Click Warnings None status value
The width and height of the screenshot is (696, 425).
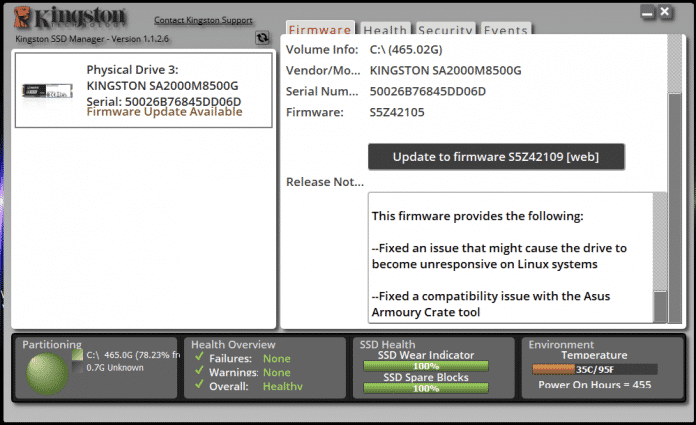(x=277, y=372)
